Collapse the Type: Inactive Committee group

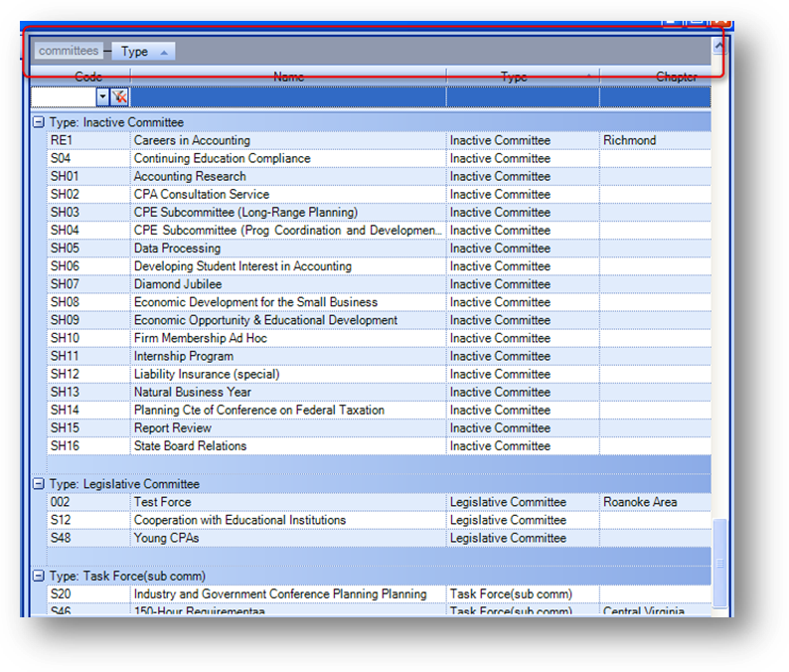(38, 122)
